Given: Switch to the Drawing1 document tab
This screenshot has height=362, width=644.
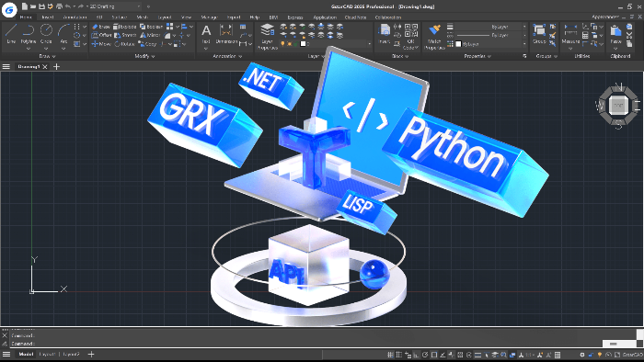Looking at the screenshot, I should (x=29, y=66).
